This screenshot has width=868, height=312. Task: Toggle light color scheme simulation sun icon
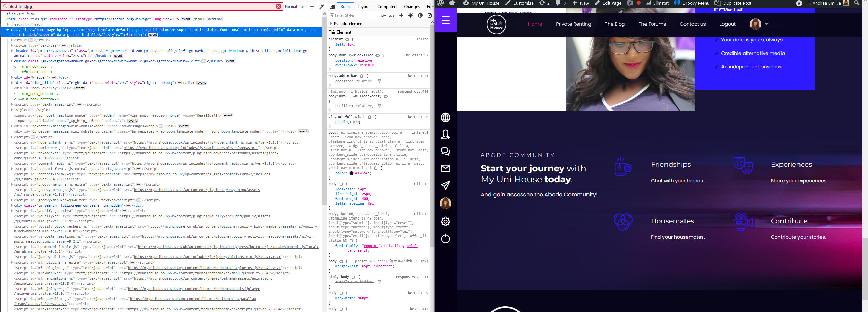pyautogui.click(x=411, y=15)
